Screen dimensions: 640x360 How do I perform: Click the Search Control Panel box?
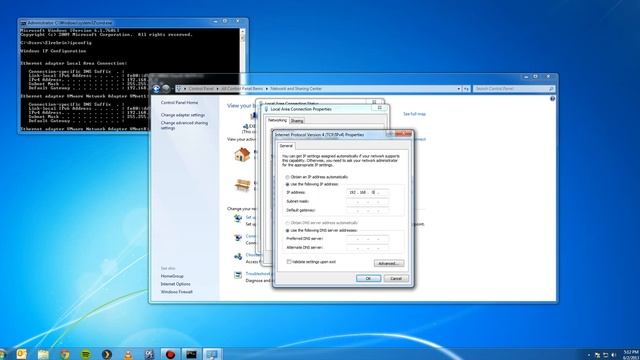[x=514, y=89]
